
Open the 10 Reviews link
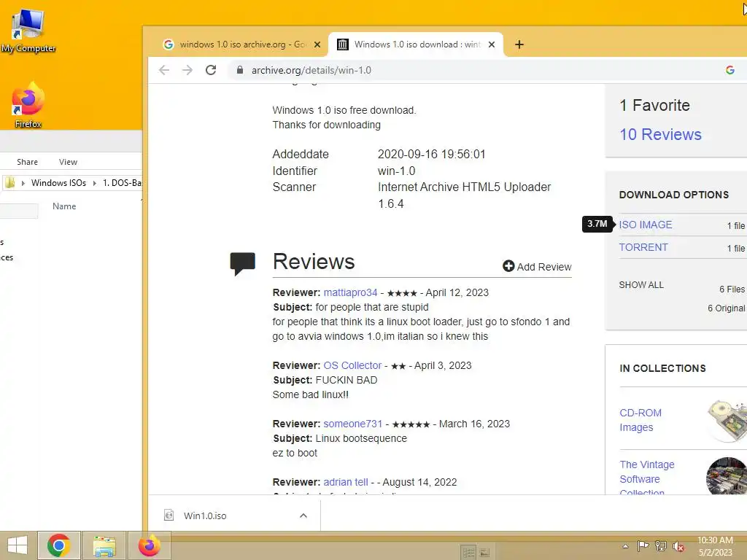[660, 134]
